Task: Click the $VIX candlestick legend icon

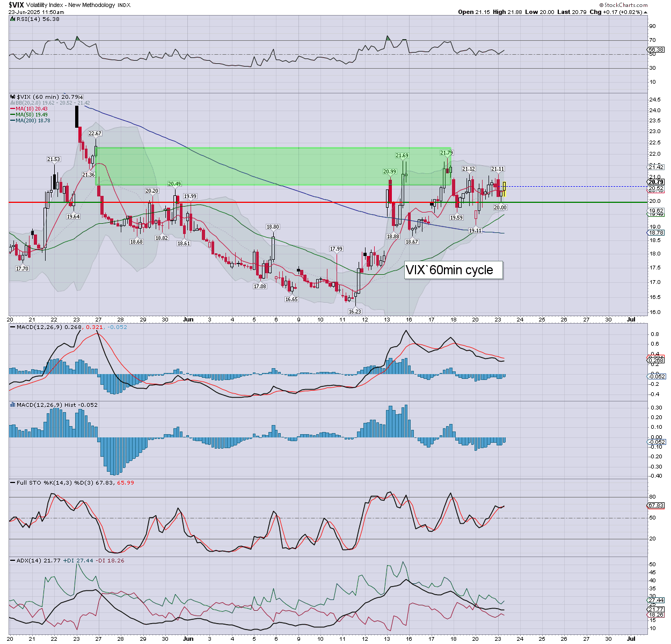Action: pyautogui.click(x=12, y=97)
